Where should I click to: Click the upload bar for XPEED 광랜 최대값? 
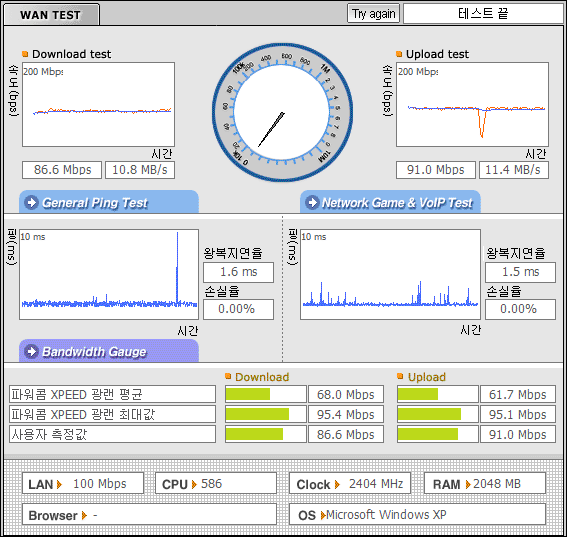[x=438, y=414]
